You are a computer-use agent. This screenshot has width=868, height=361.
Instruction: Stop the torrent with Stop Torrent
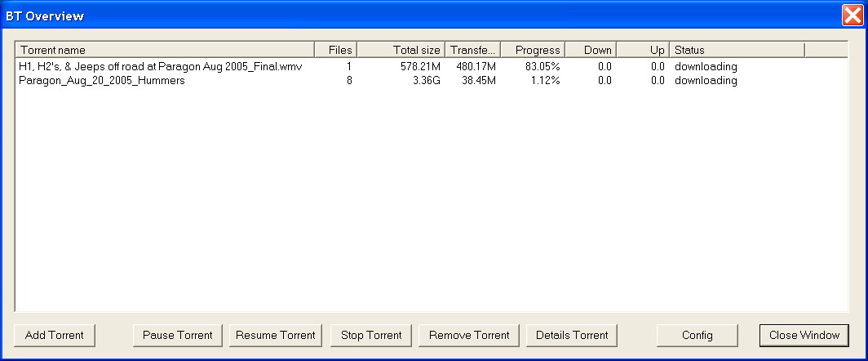[x=371, y=336]
